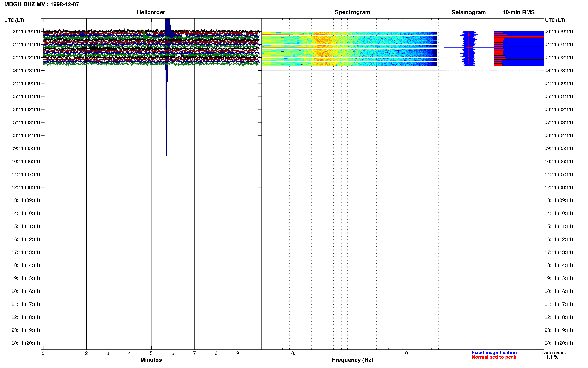Click the 'Seismogram' panel heading
The width and height of the screenshot is (588, 368).
click(468, 12)
